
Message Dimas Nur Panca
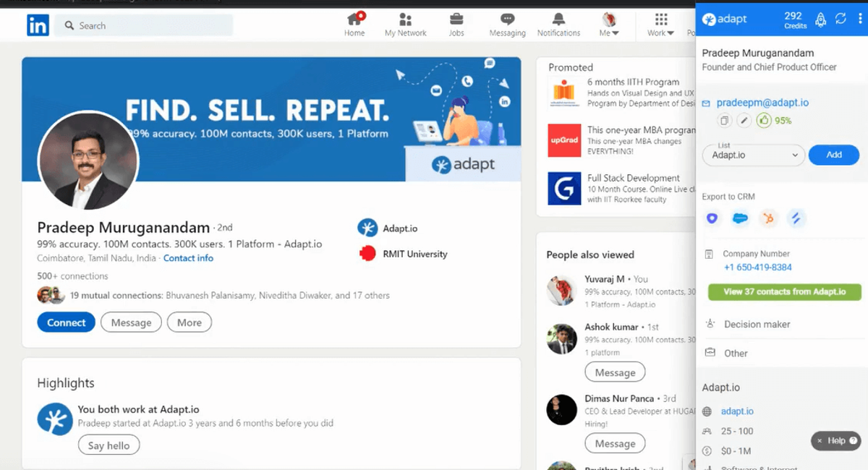(x=615, y=444)
